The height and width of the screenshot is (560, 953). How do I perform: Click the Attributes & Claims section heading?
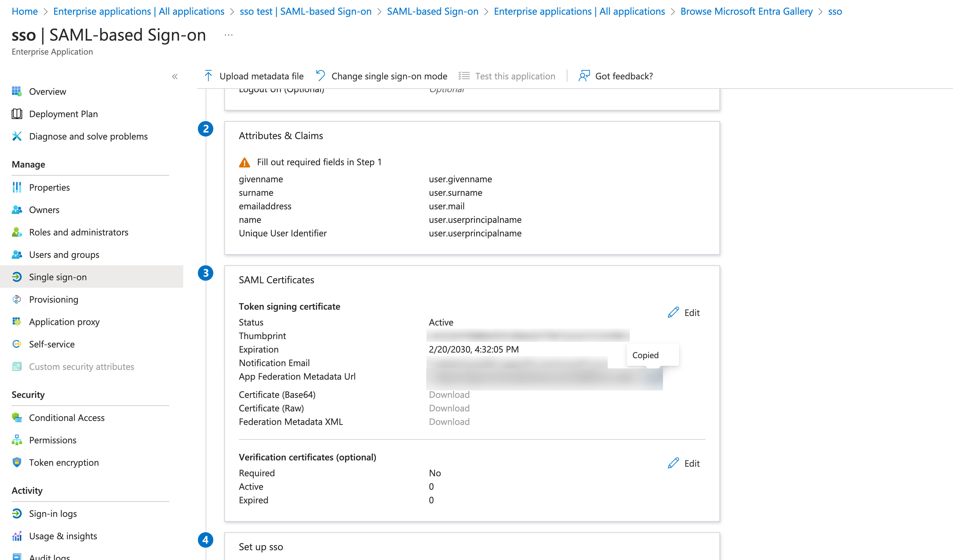pos(281,135)
